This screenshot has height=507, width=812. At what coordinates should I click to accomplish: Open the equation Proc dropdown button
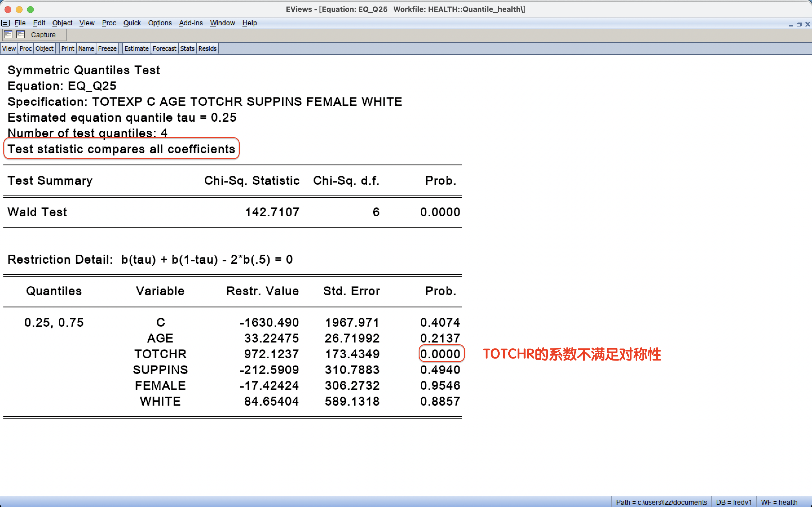(25, 49)
